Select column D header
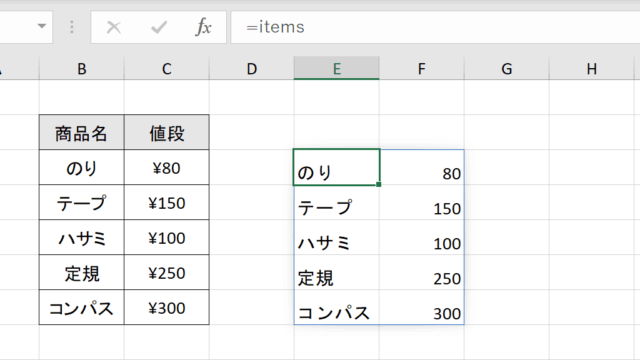640x360 pixels. click(x=252, y=68)
